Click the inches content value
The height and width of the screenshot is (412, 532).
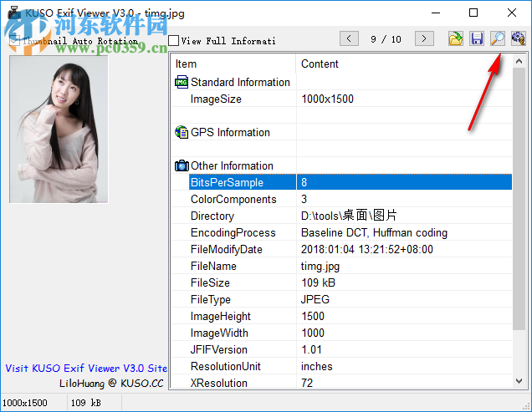pos(316,366)
